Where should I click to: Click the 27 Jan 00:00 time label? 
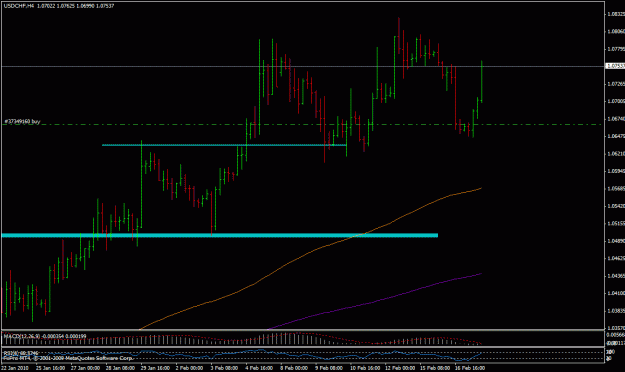coord(85,368)
